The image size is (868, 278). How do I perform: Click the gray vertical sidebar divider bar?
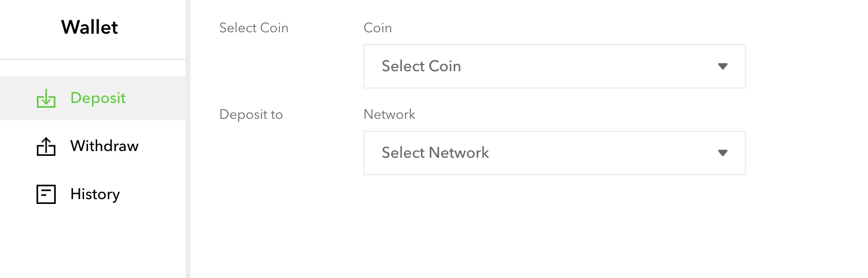(188, 139)
